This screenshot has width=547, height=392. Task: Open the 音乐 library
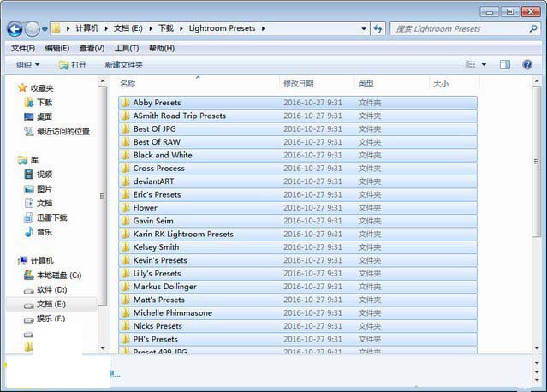(39, 232)
